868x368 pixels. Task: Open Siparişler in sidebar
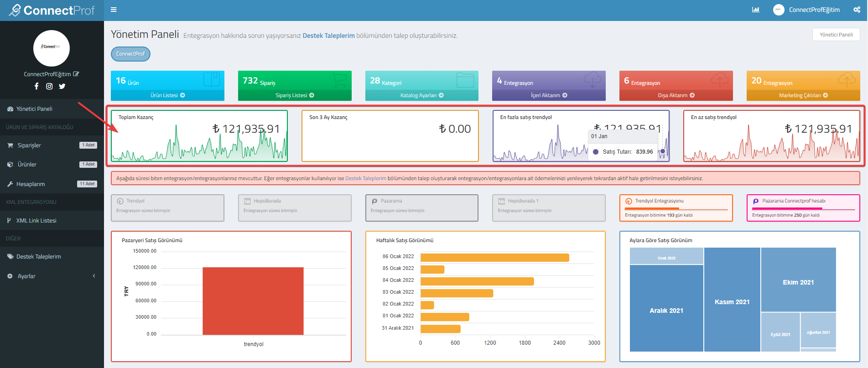[52, 145]
